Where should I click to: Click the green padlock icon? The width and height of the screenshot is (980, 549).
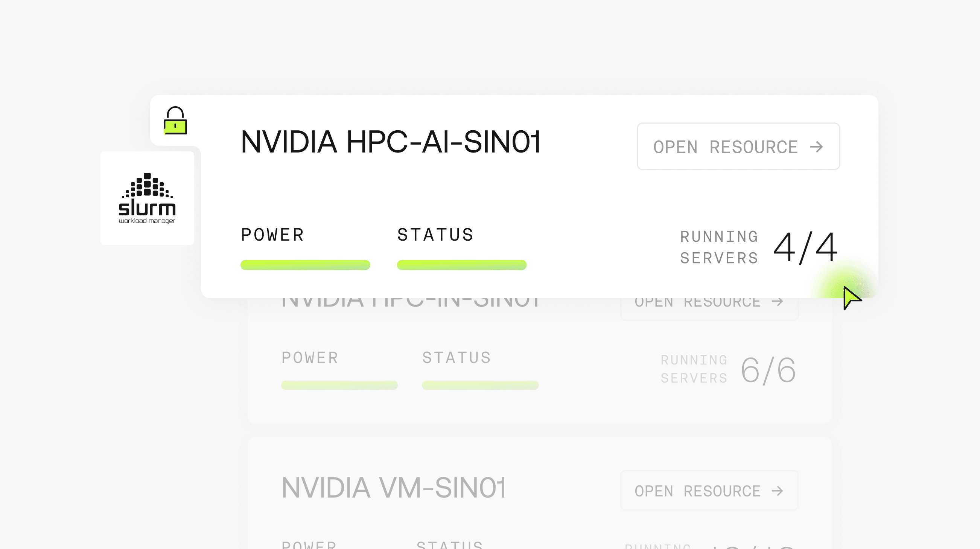[x=175, y=121]
